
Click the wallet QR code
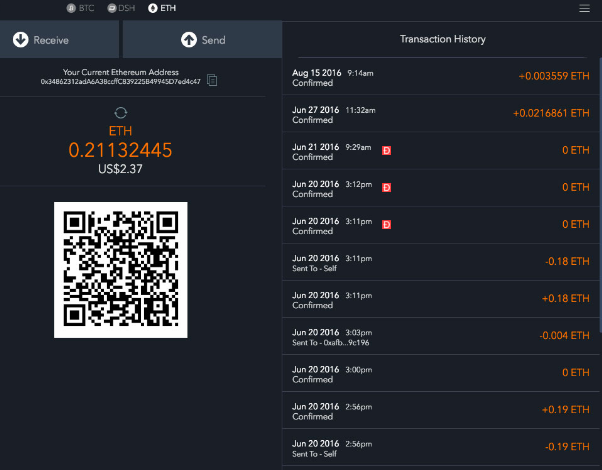[x=121, y=270]
